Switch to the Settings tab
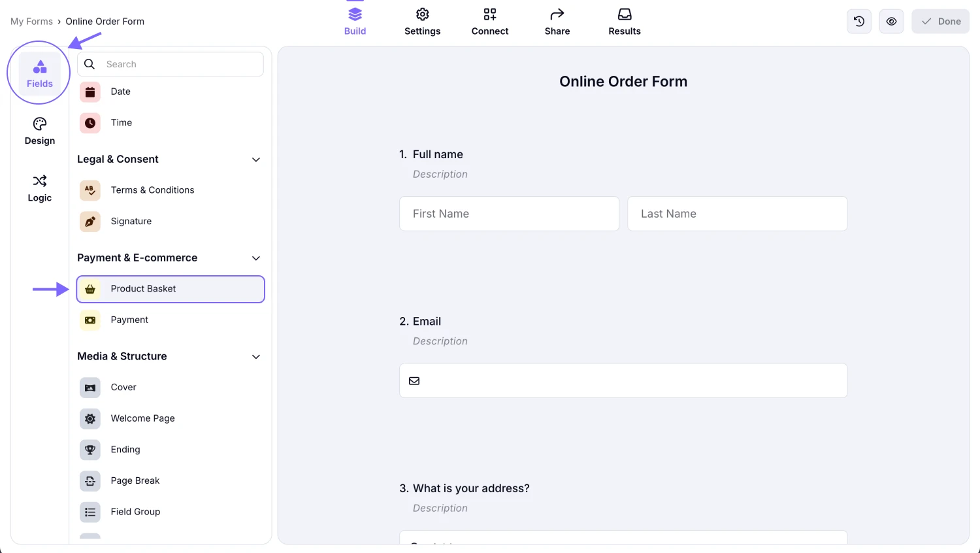Viewport: 980px width, 553px height. [x=422, y=21]
